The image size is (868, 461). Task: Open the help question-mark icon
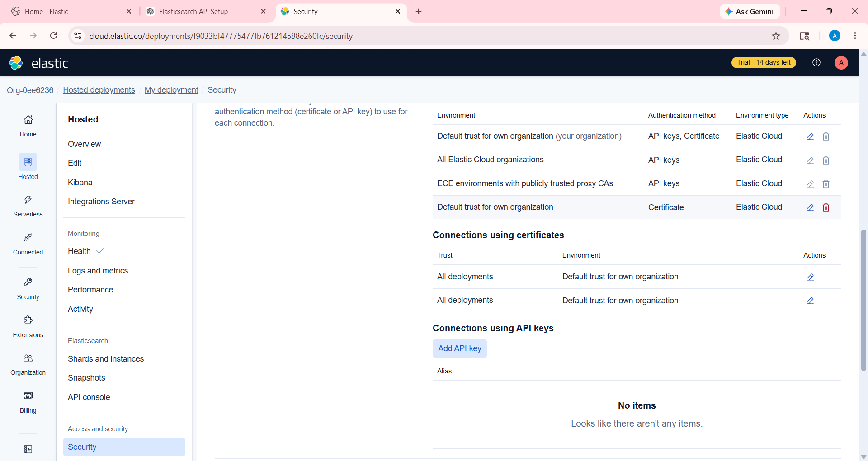[816, 62]
